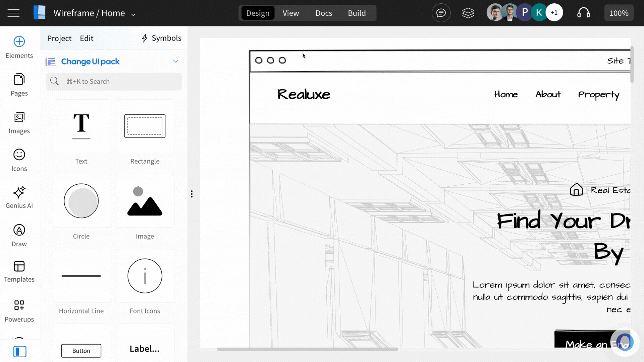Show hidden collaborators via the +1 badge
Viewport: 644px width, 362px height.
click(554, 12)
